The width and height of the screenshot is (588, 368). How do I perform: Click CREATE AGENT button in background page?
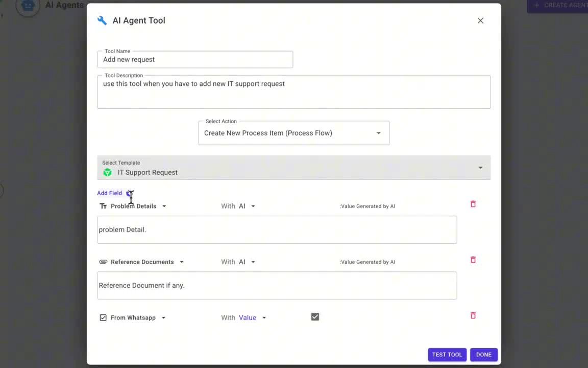click(557, 6)
